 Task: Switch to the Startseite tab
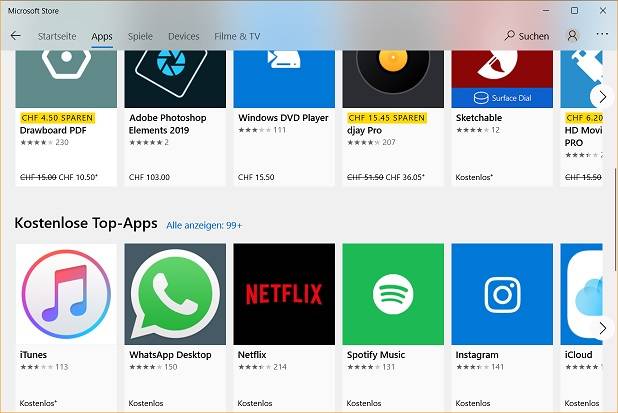click(x=57, y=36)
